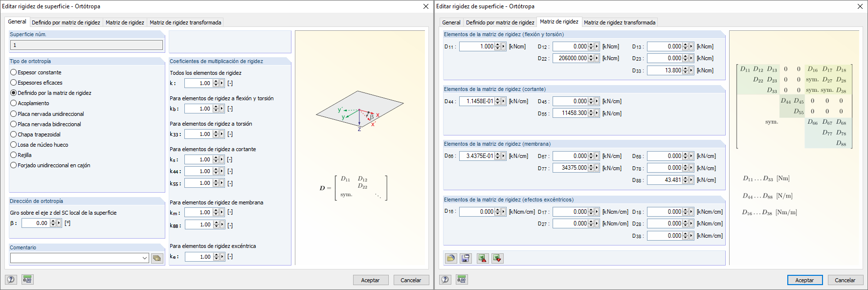Expand the arrow menu beside D16 field
This screenshot has height=290, width=868.
tap(503, 212)
